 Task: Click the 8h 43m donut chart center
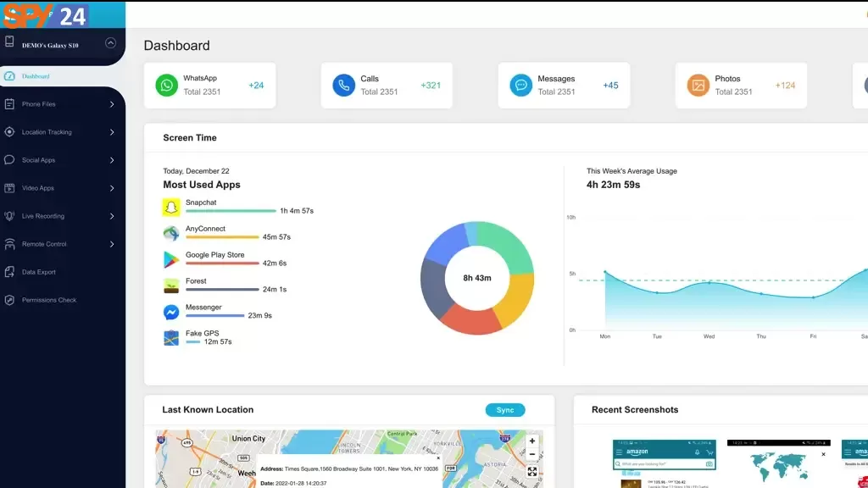click(x=477, y=278)
